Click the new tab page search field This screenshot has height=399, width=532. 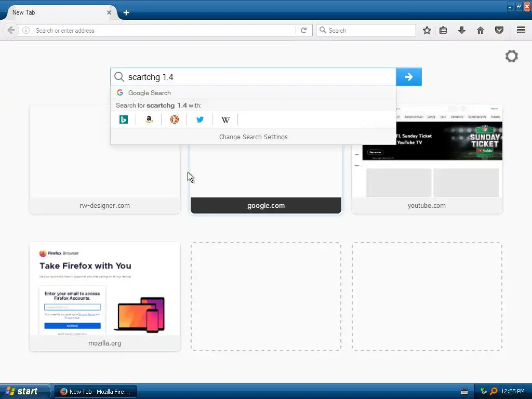click(253, 77)
